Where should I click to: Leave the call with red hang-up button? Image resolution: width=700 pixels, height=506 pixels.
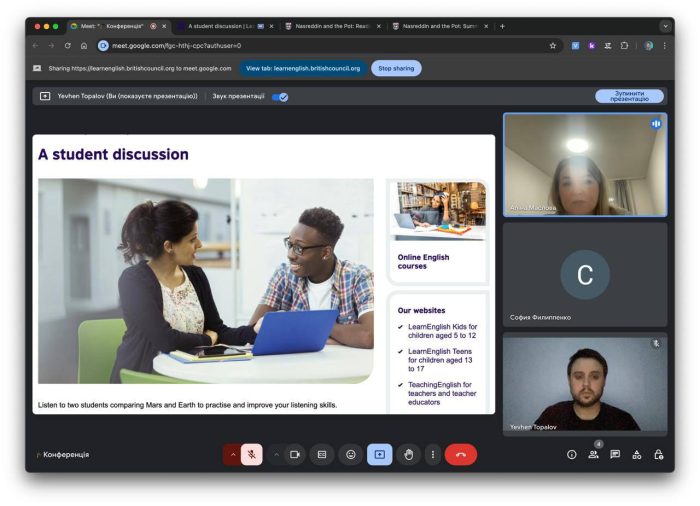460,454
